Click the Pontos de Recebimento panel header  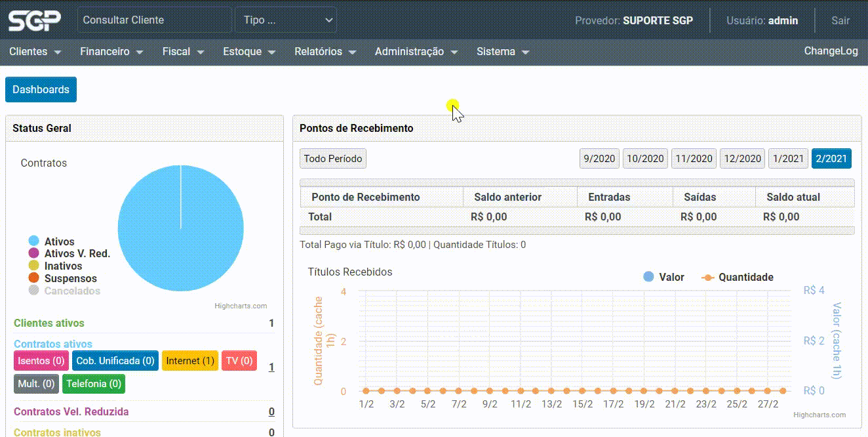[577, 129]
